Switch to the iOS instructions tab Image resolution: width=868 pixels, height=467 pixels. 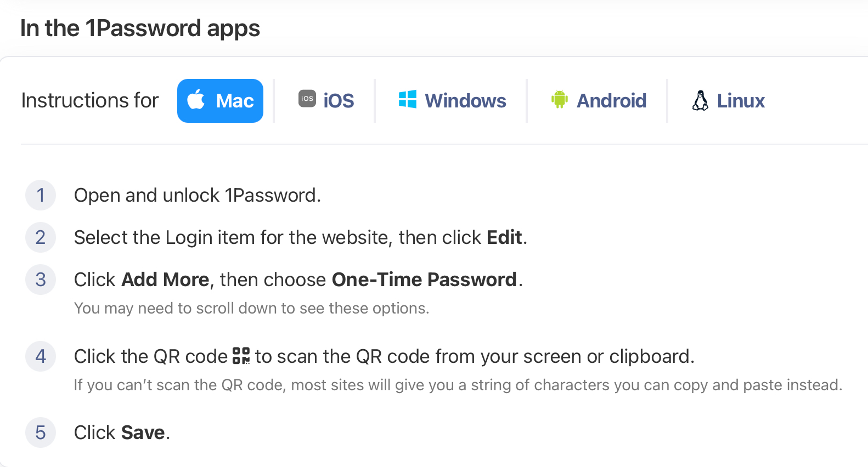(x=339, y=101)
